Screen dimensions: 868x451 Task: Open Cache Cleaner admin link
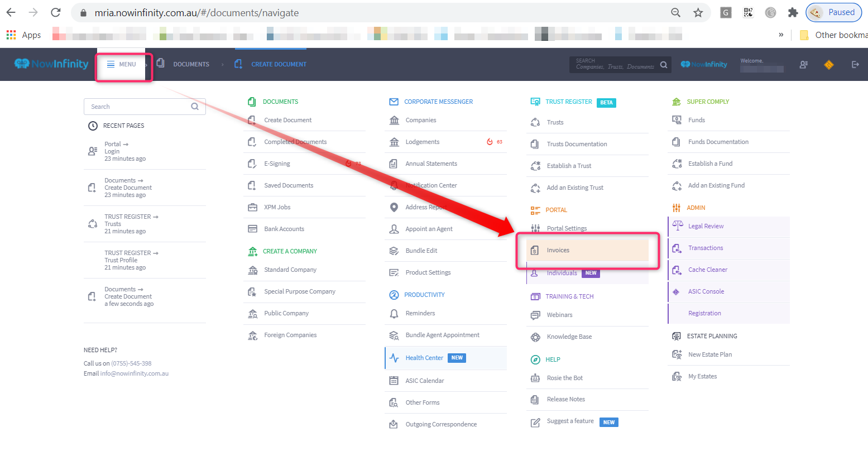pos(708,270)
